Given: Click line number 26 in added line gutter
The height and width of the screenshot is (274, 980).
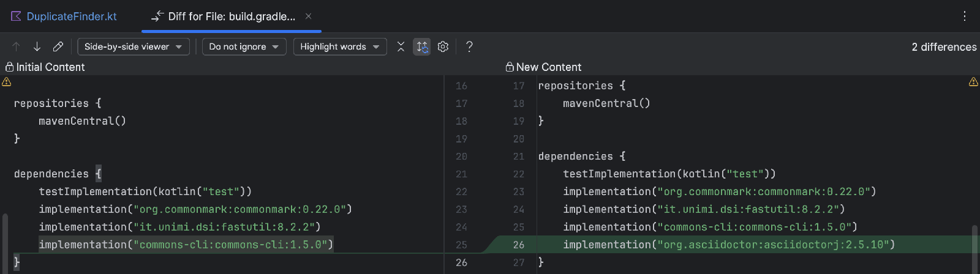Looking at the screenshot, I should point(519,245).
